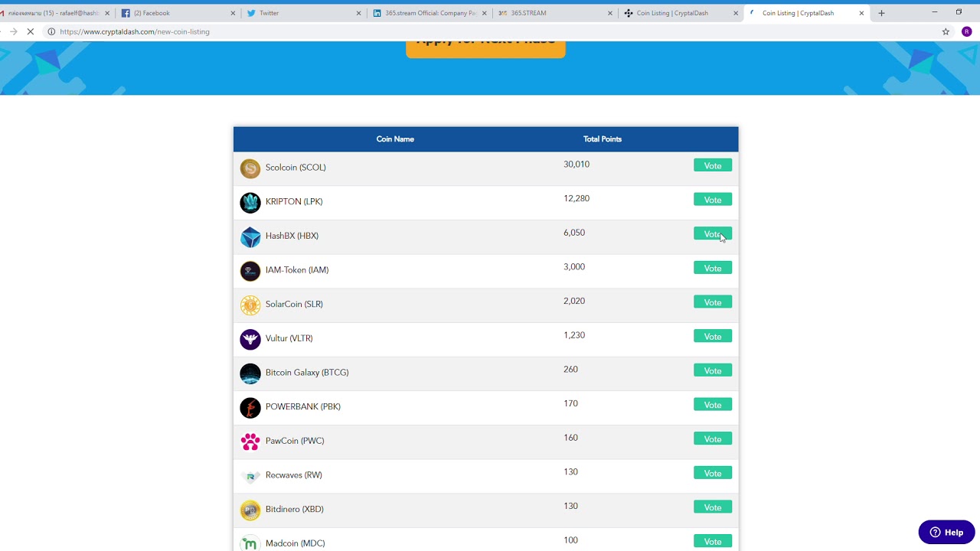The height and width of the screenshot is (551, 980).
Task: Click the 260 points value
Action: (570, 369)
